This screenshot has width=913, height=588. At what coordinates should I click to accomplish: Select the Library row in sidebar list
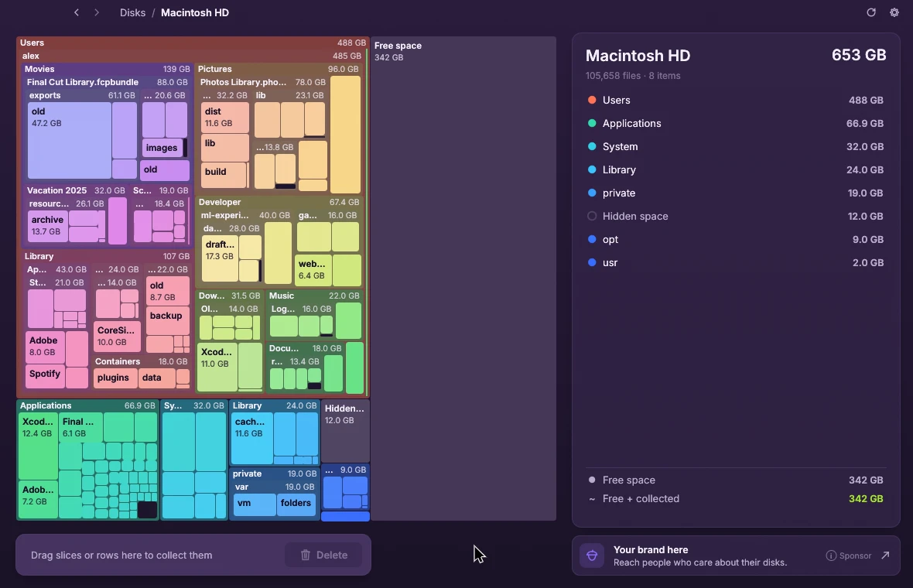tap(735, 170)
